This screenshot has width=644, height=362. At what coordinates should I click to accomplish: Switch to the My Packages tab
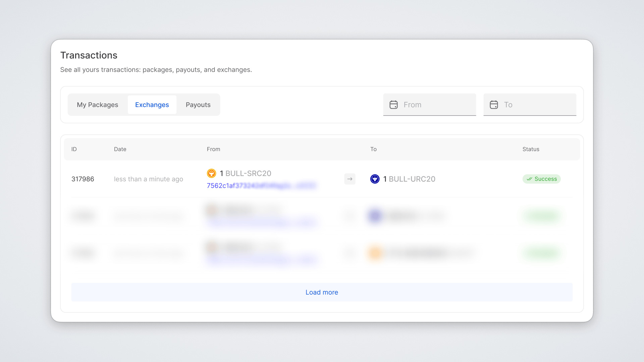click(x=97, y=105)
